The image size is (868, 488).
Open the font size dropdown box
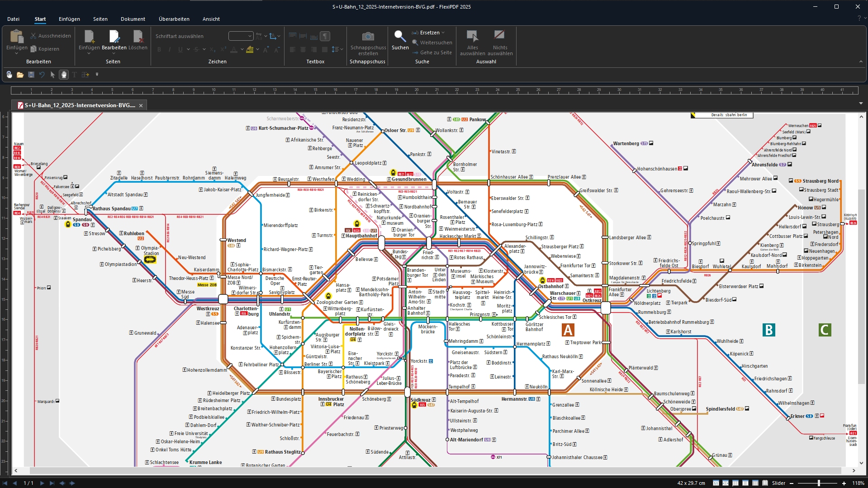coord(241,36)
